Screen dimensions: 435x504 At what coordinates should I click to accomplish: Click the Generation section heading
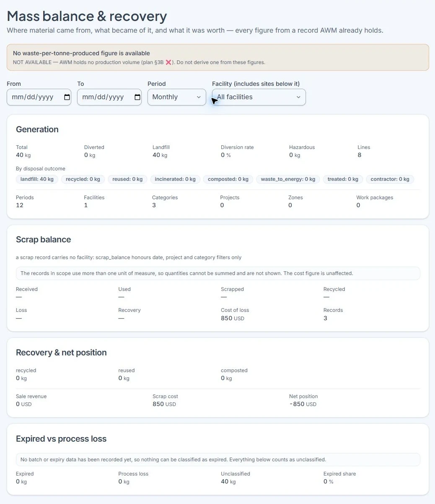pos(37,129)
